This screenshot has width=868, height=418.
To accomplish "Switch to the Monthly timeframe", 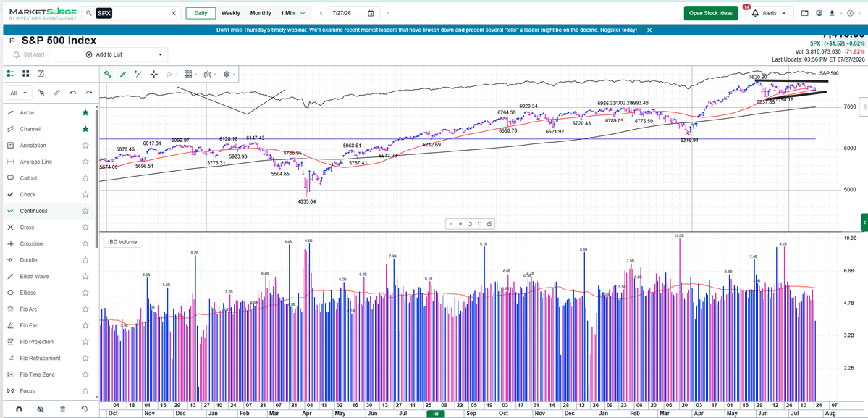I will click(261, 13).
